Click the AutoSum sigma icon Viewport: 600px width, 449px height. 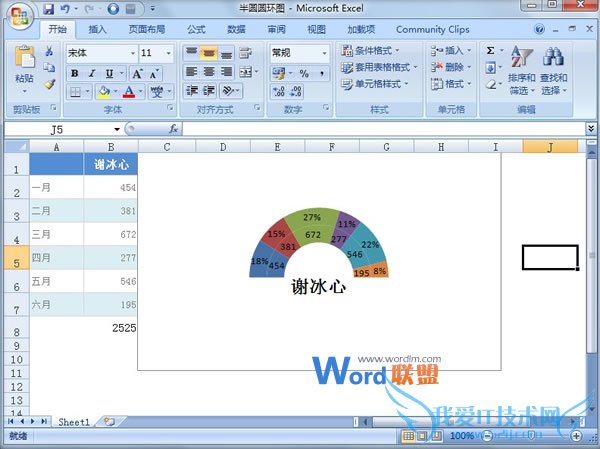490,51
